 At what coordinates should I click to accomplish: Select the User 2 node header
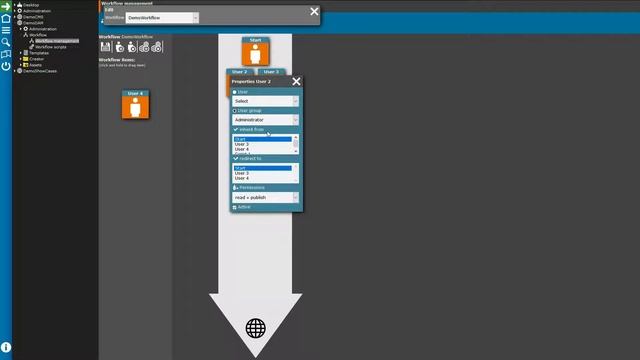point(240,72)
